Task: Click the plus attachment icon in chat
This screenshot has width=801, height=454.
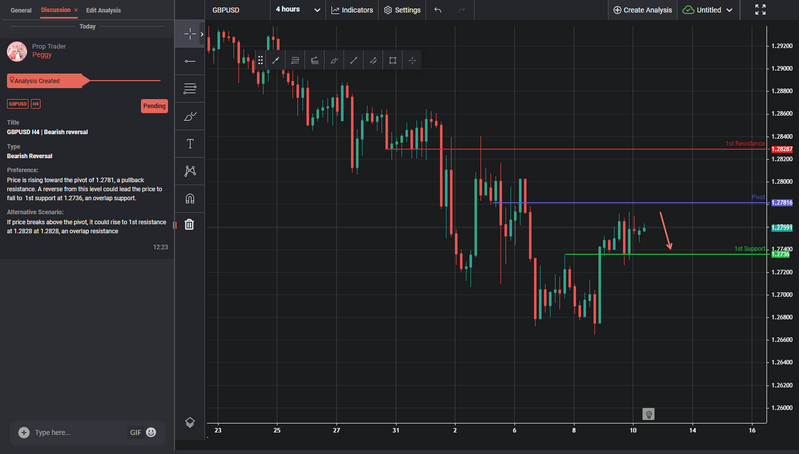Action: coord(24,433)
